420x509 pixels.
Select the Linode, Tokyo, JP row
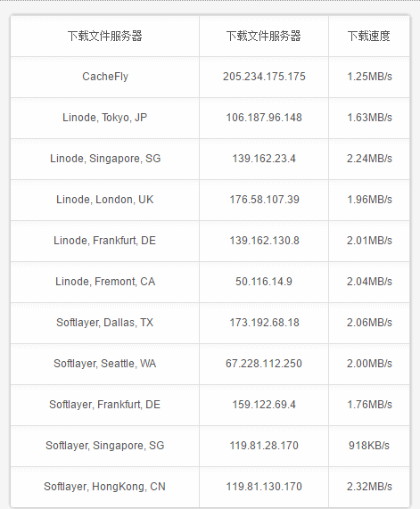coord(210,118)
